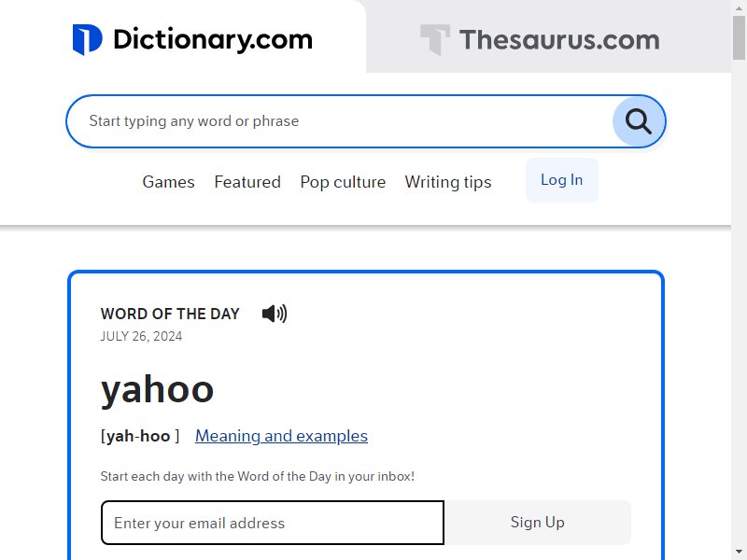Click the vertical scrollbar thumb
Viewport: 747px width, 560px height.
739,37
